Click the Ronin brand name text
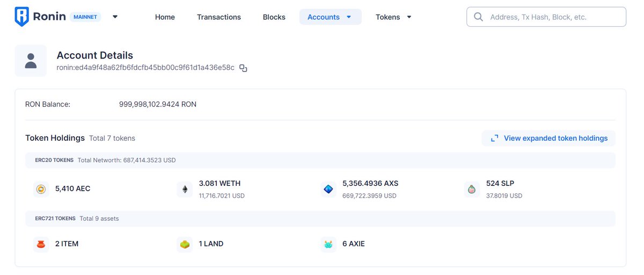The width and height of the screenshot is (644, 275). point(49,17)
